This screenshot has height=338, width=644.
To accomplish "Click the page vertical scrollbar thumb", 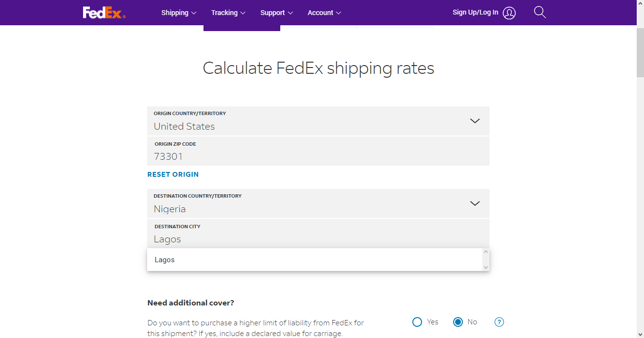I will click(x=640, y=52).
